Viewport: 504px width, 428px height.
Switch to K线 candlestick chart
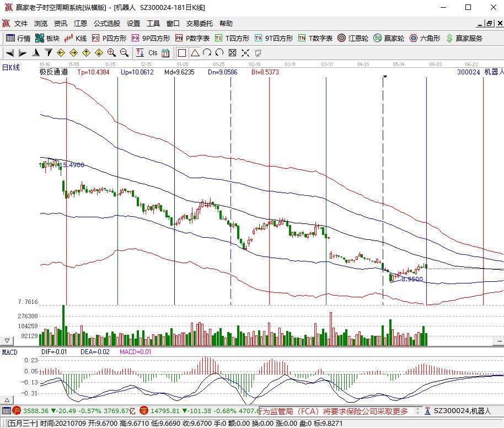pyautogui.click(x=75, y=38)
